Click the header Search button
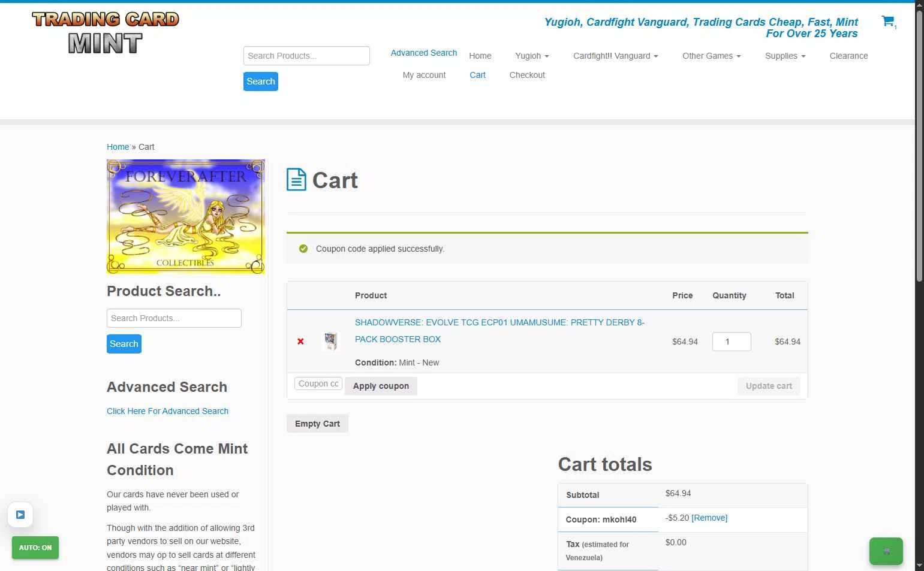The width and height of the screenshot is (924, 571). [261, 81]
